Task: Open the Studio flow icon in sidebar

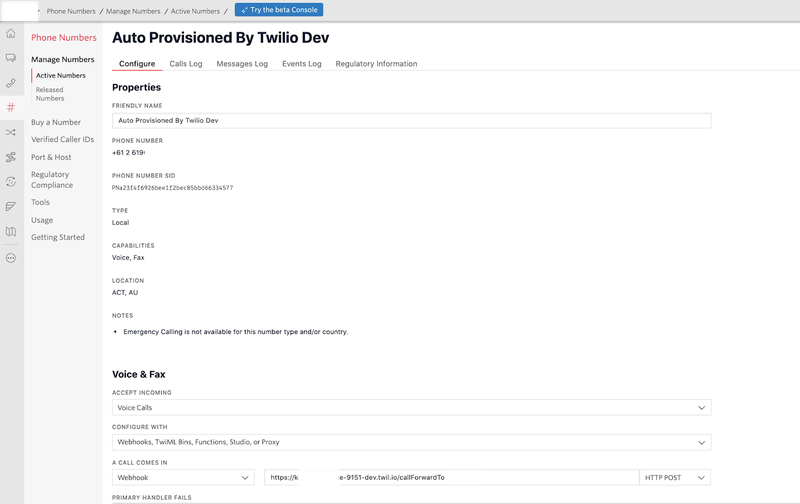Action: 11,157
